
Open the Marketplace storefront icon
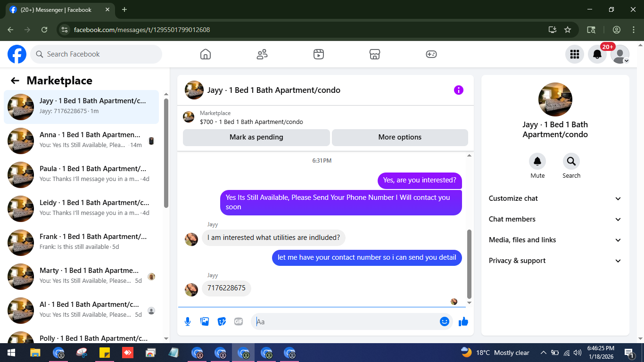click(375, 54)
